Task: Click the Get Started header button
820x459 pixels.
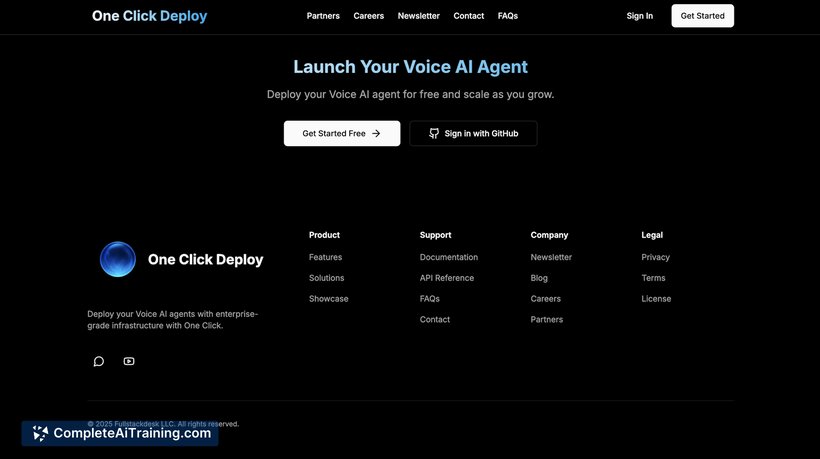Action: (702, 16)
